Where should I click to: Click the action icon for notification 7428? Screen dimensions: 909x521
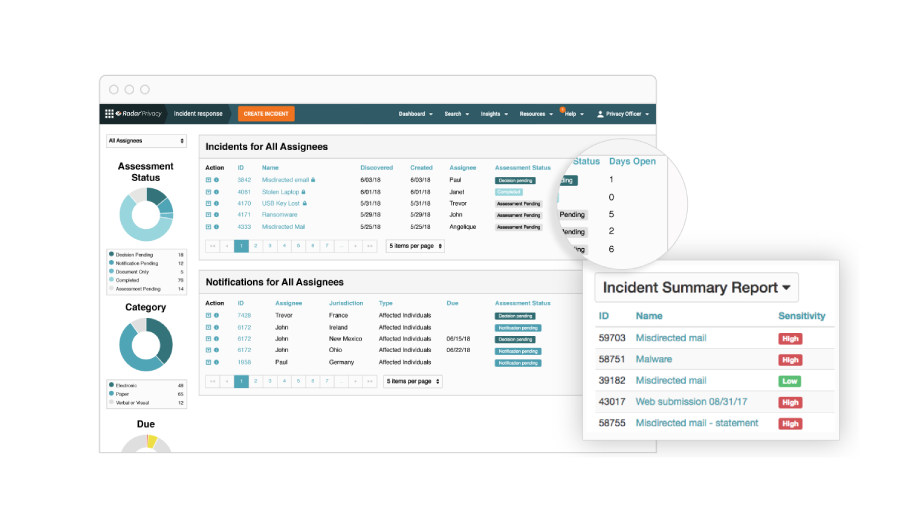pyautogui.click(x=208, y=315)
